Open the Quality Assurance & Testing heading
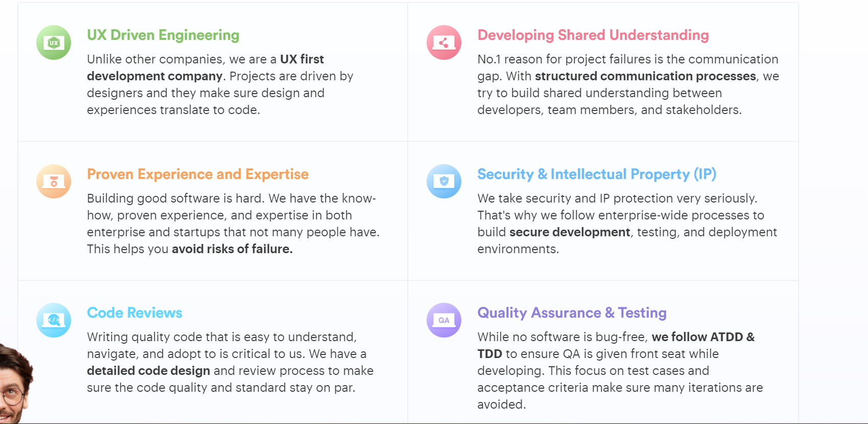868x424 pixels. point(572,313)
